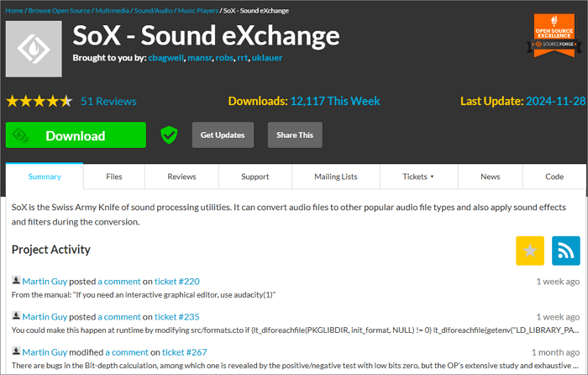Click the five-star rating icons
The width and height of the screenshot is (588, 375).
tap(39, 101)
